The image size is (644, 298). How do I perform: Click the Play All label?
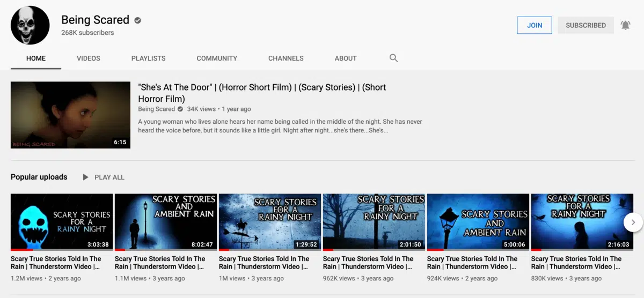[109, 177]
